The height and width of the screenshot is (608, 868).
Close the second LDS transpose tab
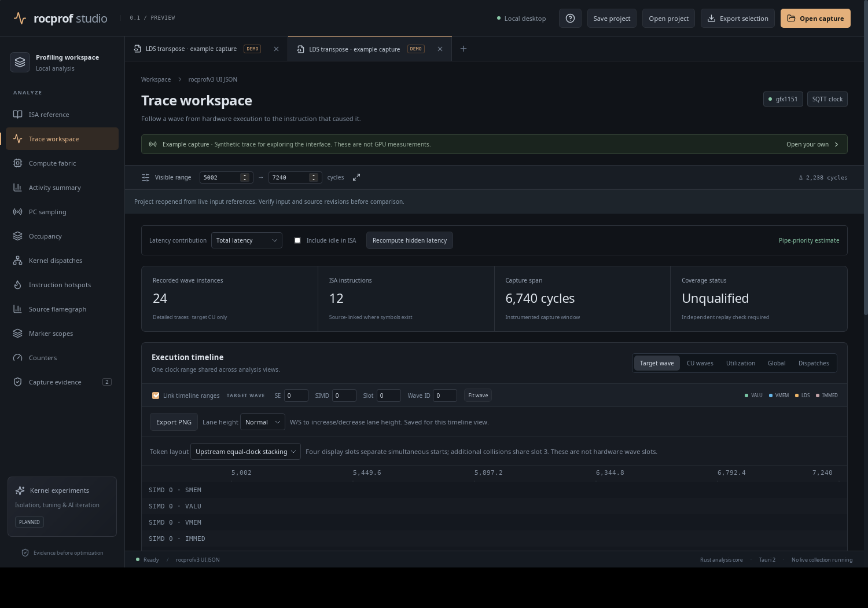tap(440, 49)
